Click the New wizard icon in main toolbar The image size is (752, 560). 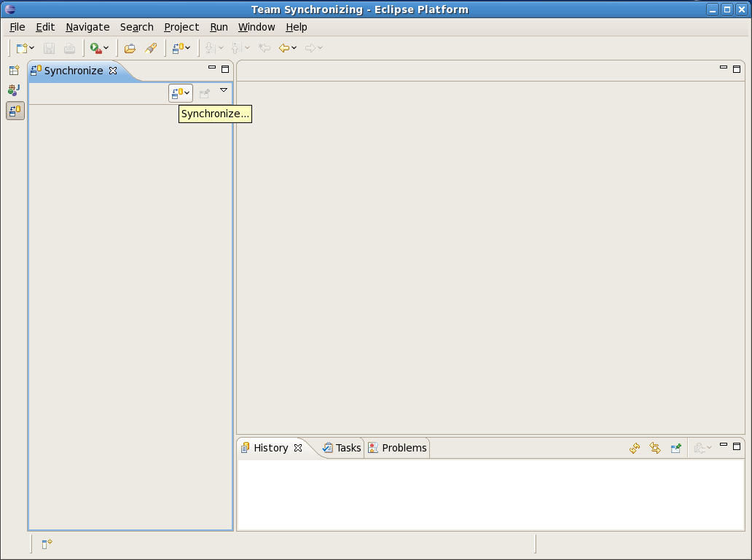point(21,48)
